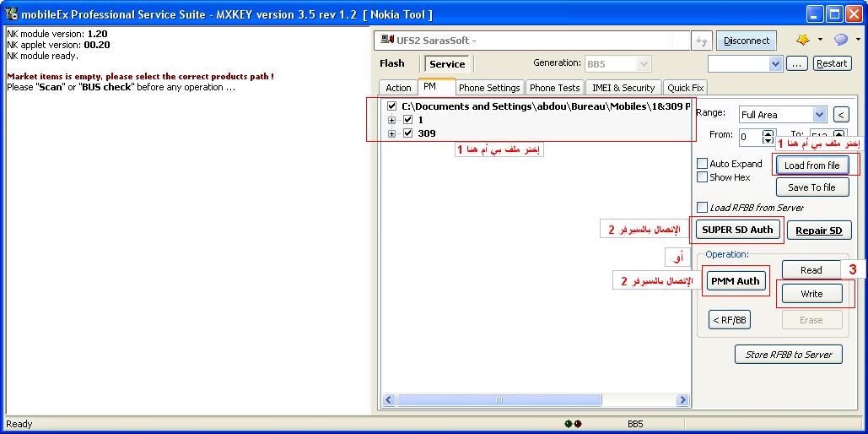Open the empty dropdown next to Restart
The image size is (868, 434).
(775, 63)
